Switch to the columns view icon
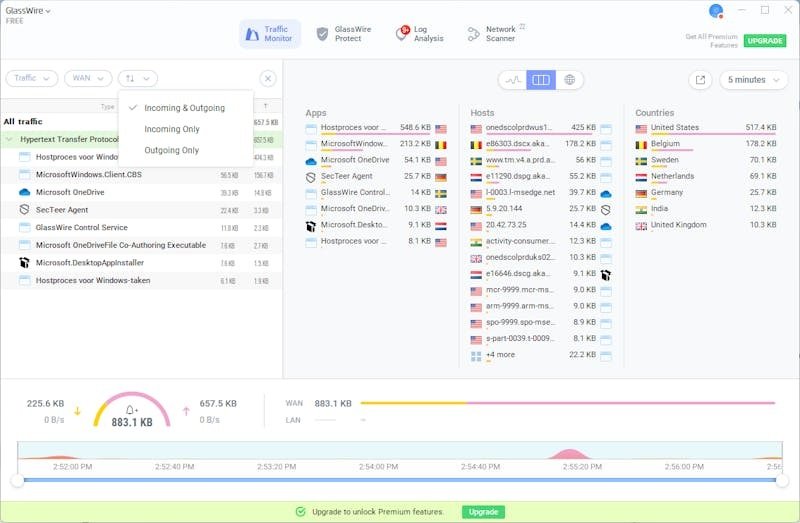800x523 pixels. (x=541, y=80)
